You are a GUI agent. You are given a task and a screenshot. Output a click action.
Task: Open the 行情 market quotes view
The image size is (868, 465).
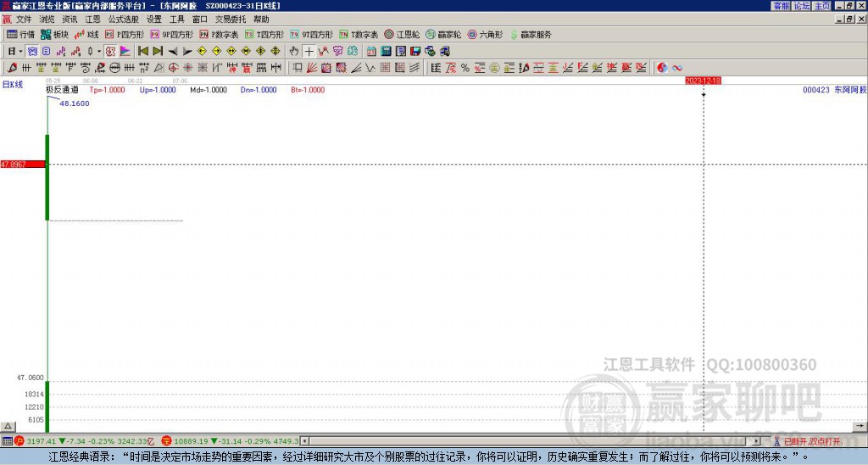(20, 34)
